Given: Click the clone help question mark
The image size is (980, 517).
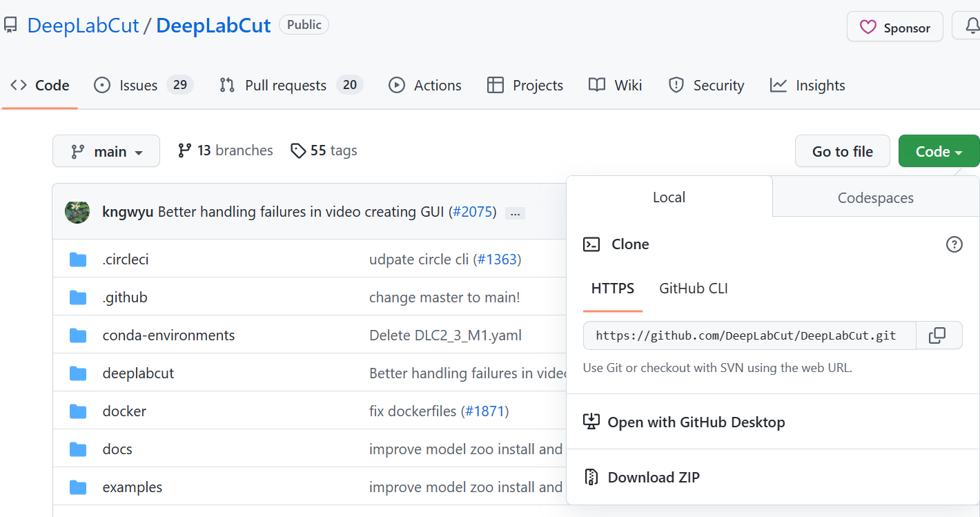Looking at the screenshot, I should 954,244.
